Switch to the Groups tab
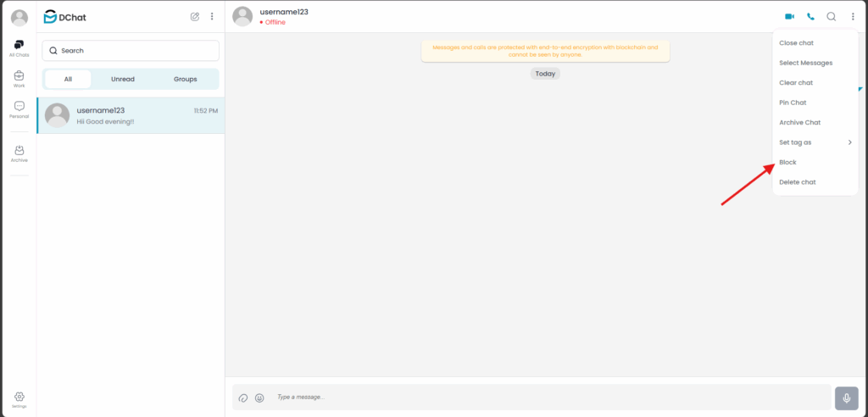Viewport: 868px width, 417px height. pos(186,79)
